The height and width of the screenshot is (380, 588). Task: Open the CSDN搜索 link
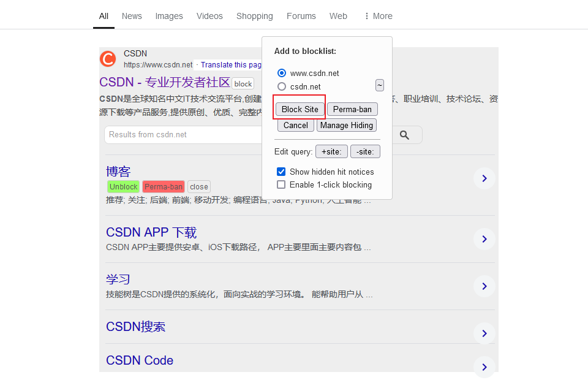[x=135, y=326]
